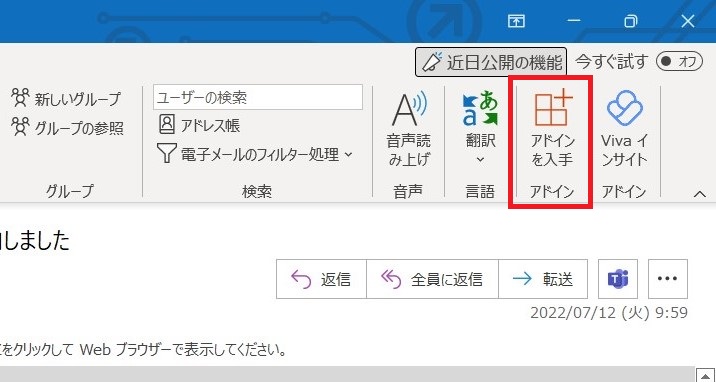Image resolution: width=716 pixels, height=382 pixels.
Task: Reply all (全員に返信) to the message
Action: coord(432,279)
